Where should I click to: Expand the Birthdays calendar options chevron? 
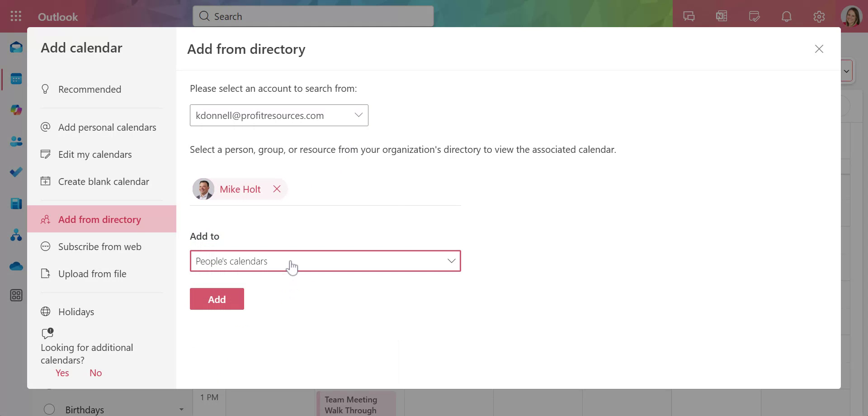click(x=181, y=409)
